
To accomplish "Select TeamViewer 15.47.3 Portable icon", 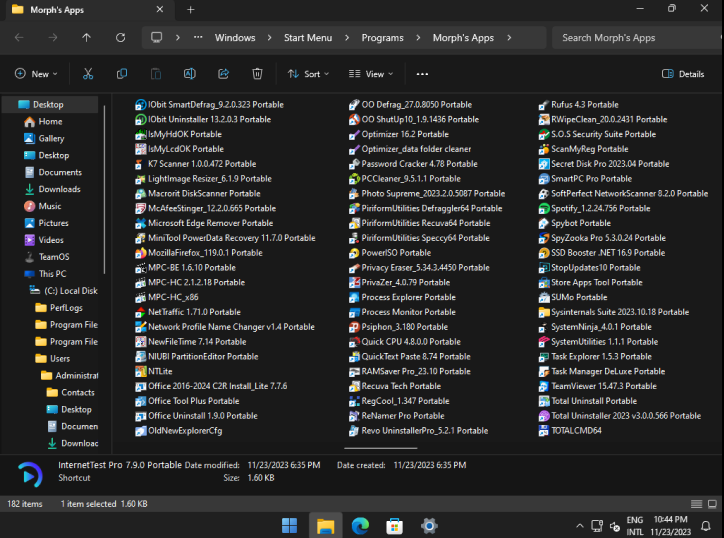I will [x=544, y=387].
